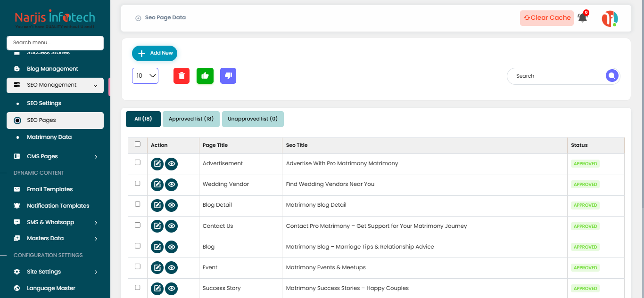Click the eye icon in Blog row
Image resolution: width=644 pixels, height=298 pixels.
(x=172, y=247)
